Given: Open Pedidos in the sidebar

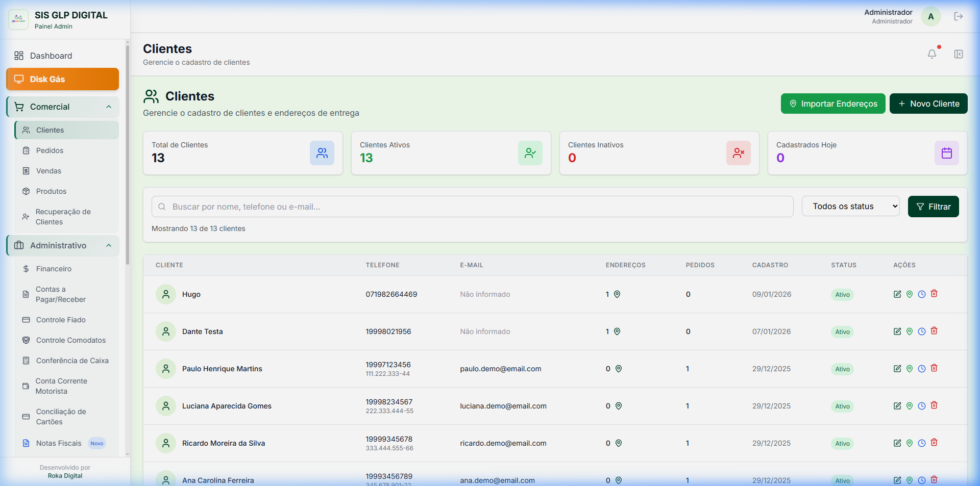Looking at the screenshot, I should click(50, 150).
